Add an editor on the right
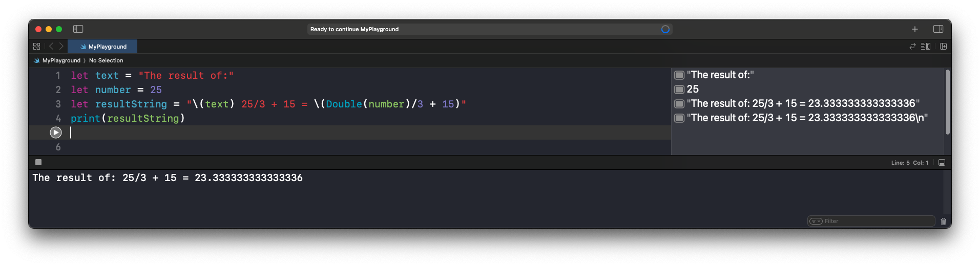This screenshot has height=266, width=980. coord(943,46)
